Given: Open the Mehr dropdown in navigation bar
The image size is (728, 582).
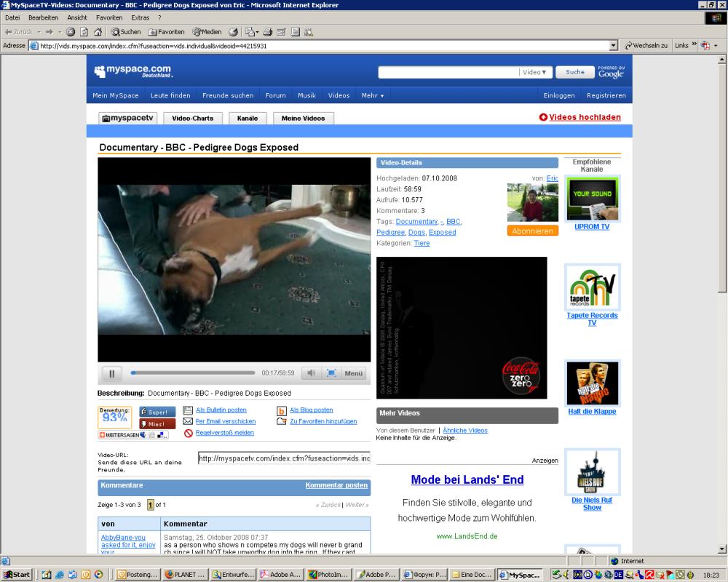Looking at the screenshot, I should point(372,95).
